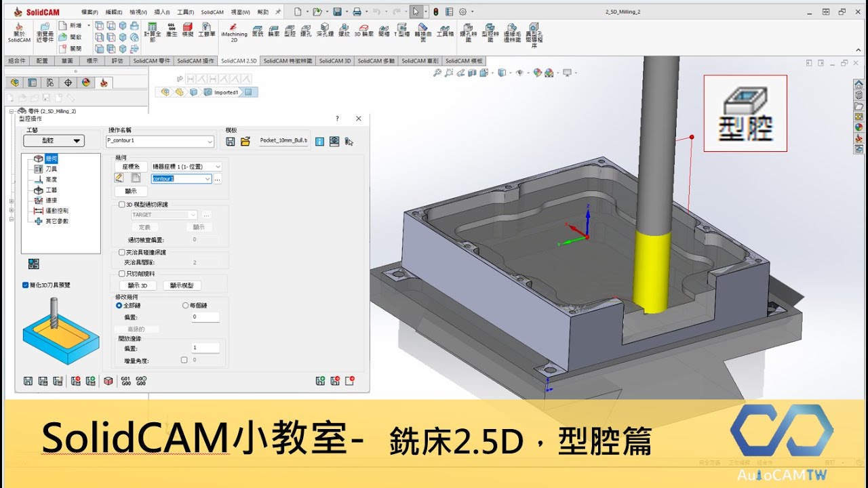This screenshot has width=868, height=488.
Task: Click the 產生 G-code generate icon
Action: [172, 28]
